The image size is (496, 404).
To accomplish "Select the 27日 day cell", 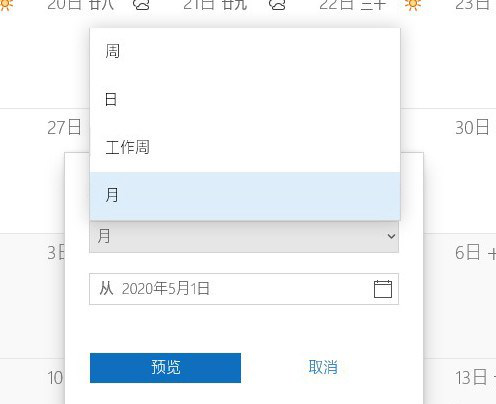I will [64, 128].
